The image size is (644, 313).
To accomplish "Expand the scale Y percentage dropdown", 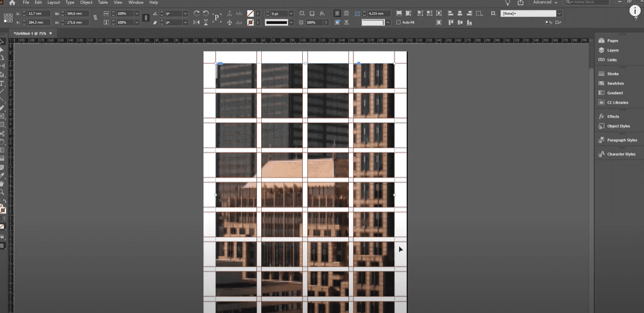I will 137,22.
